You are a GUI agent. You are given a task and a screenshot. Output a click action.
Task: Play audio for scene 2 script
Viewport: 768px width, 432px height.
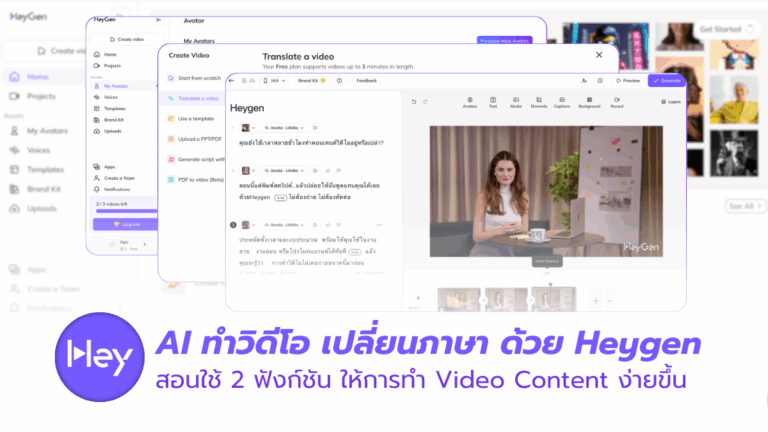[x=315, y=170]
